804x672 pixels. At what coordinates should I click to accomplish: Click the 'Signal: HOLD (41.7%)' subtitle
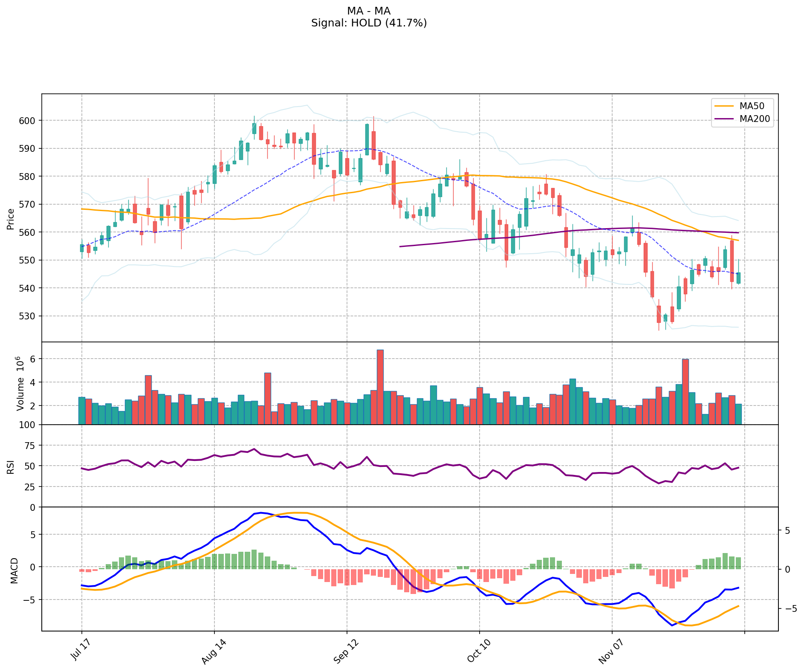point(368,23)
